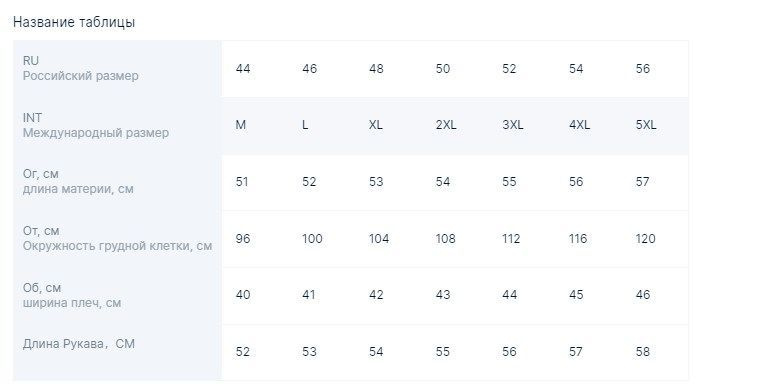The image size is (766, 389).
Task: Select international size M cell
Action: [x=240, y=125]
